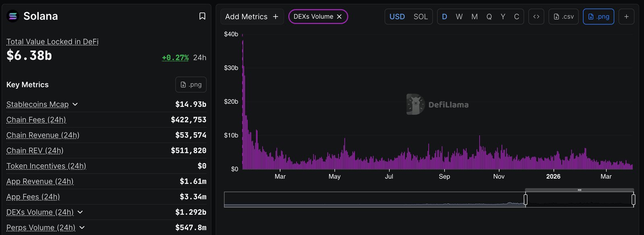Remove the DEXs Volume metric chip

click(x=339, y=17)
